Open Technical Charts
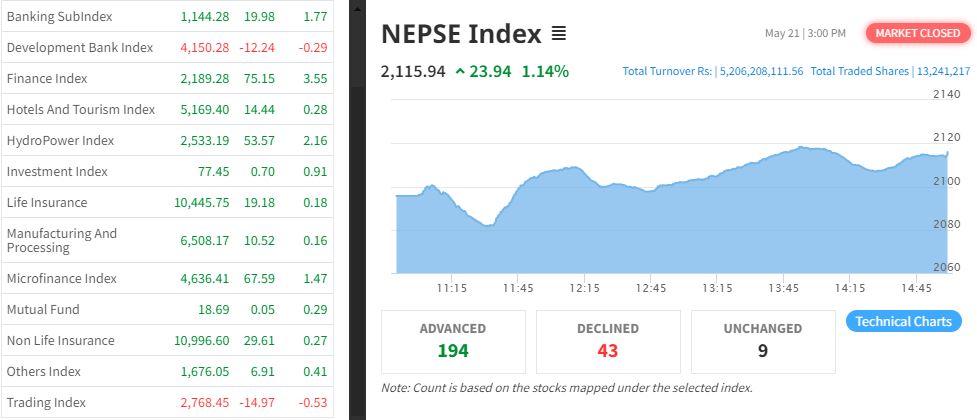This screenshot has height=420, width=977. click(x=904, y=321)
